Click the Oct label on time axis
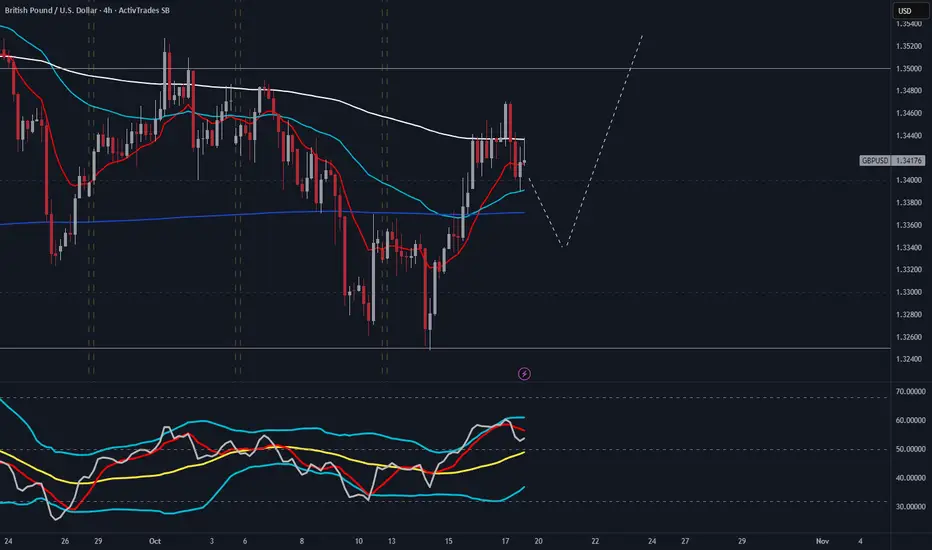The image size is (932, 550). click(x=155, y=541)
